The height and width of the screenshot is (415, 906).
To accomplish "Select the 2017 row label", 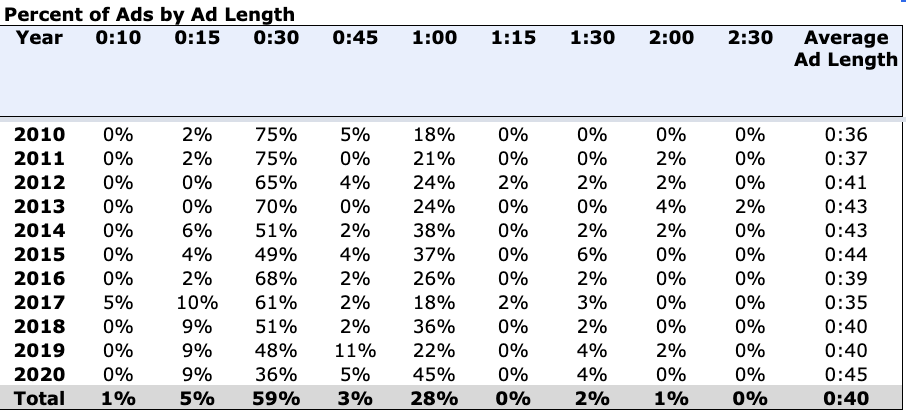I will pos(39,302).
